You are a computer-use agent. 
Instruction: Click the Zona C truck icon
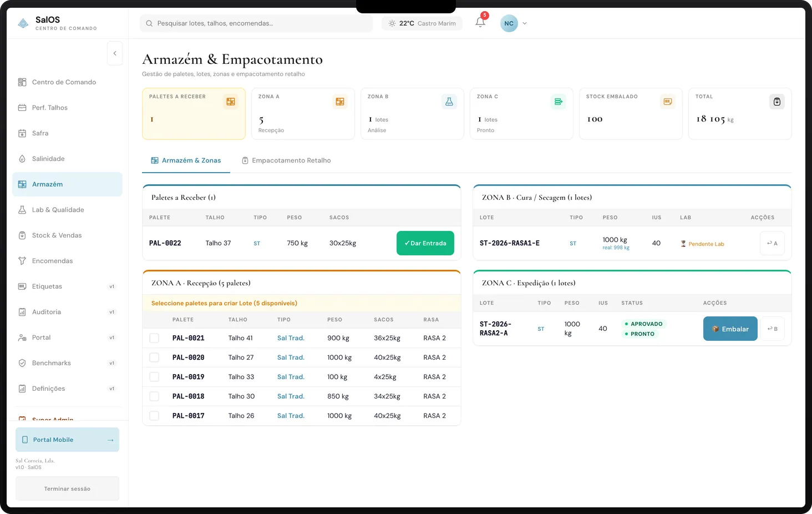[558, 102]
